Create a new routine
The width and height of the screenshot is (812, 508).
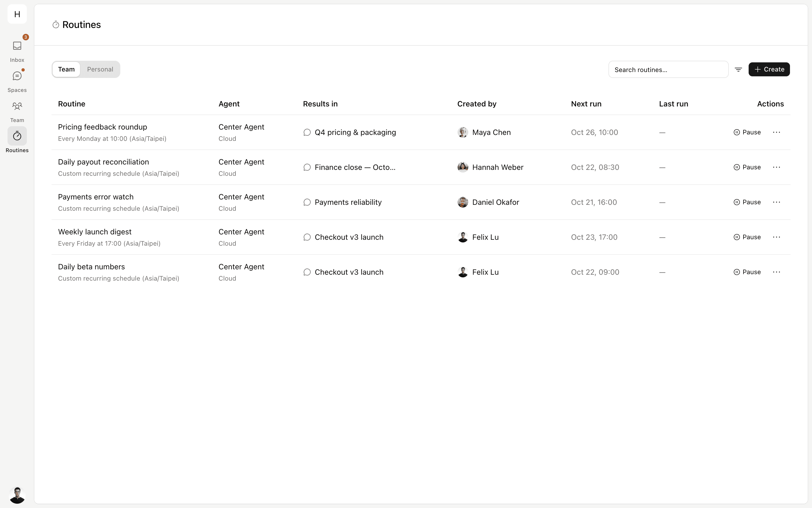click(769, 69)
